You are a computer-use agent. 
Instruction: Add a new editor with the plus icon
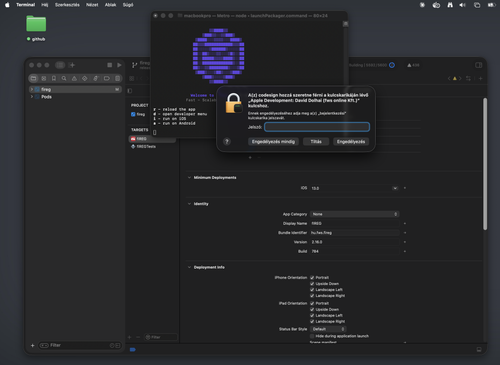coord(480,78)
